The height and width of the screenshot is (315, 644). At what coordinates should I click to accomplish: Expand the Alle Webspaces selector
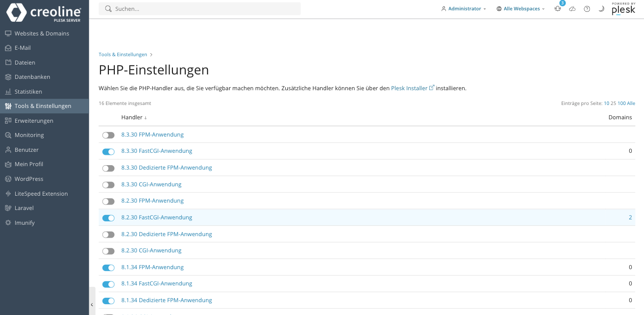[x=520, y=8]
